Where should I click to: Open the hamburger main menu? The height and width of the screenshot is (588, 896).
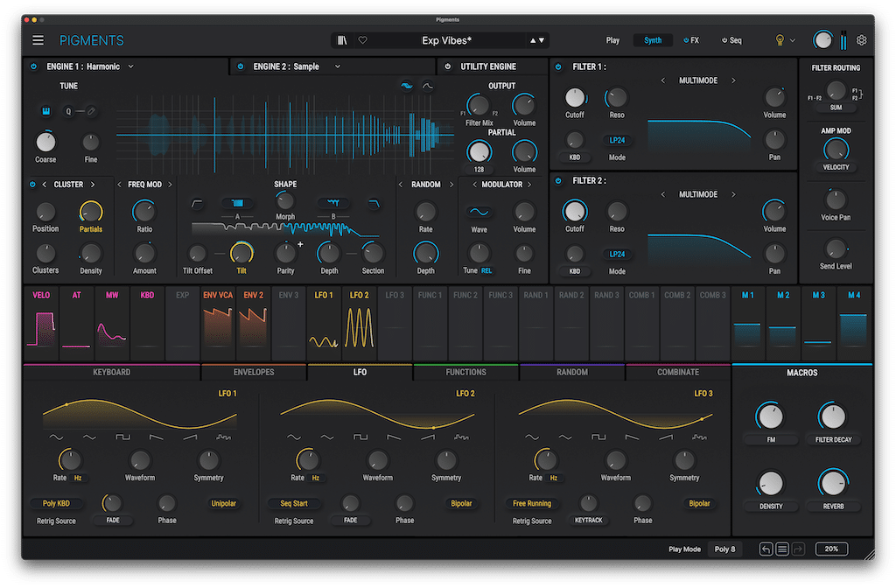38,40
